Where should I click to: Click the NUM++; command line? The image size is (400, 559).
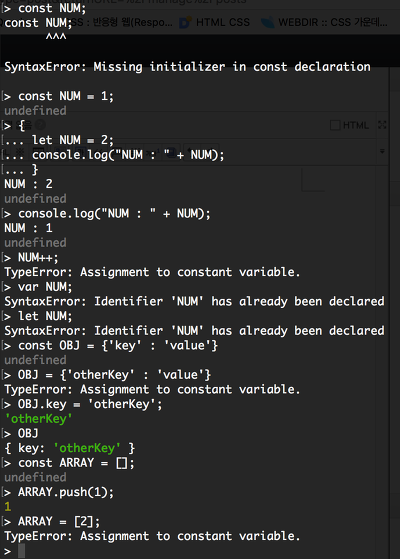pyautogui.click(x=38, y=257)
